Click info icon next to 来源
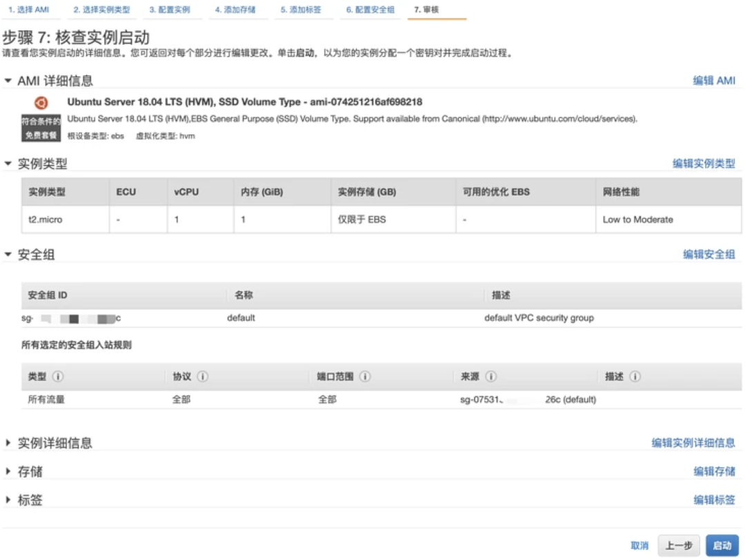This screenshot has height=560, width=745. [x=491, y=376]
